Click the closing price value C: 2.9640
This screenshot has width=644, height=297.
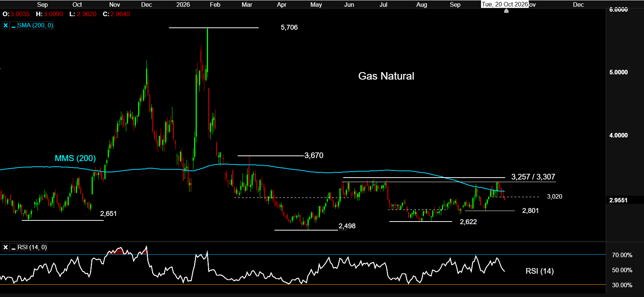pos(116,14)
